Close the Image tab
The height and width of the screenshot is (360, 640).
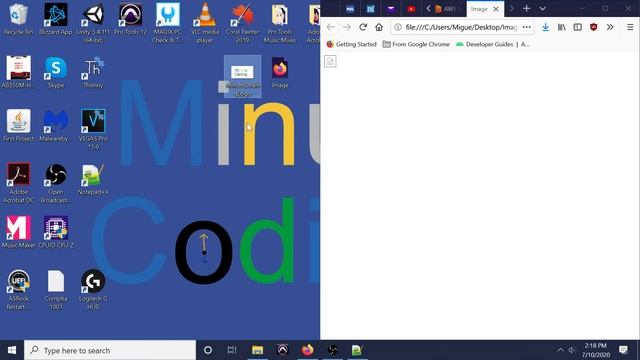496,9
